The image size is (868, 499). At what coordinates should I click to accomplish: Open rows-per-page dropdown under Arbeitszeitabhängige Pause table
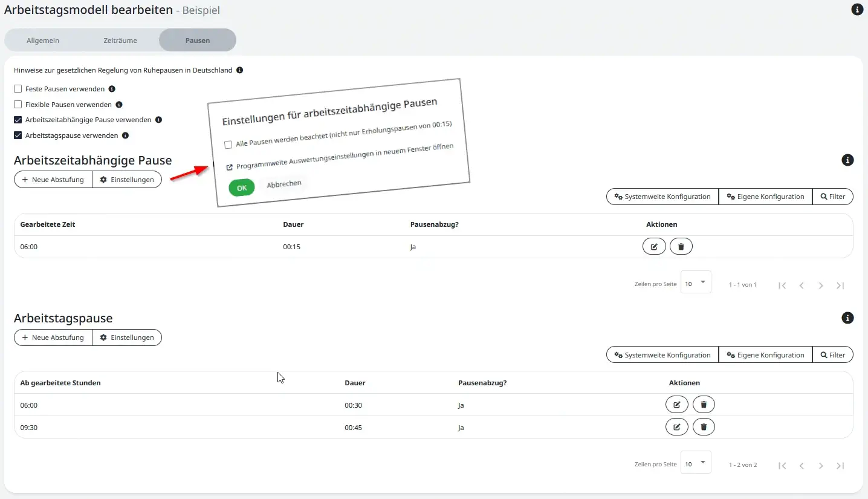(x=695, y=284)
